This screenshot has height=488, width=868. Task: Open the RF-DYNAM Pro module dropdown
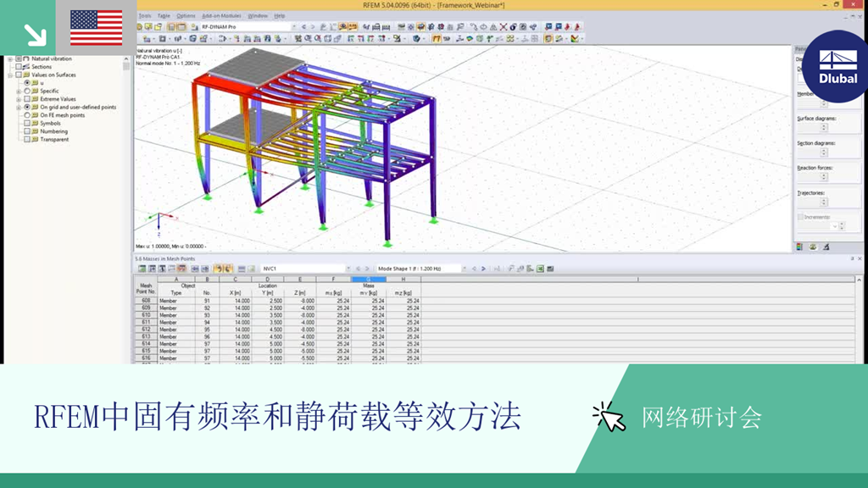[x=248, y=26]
